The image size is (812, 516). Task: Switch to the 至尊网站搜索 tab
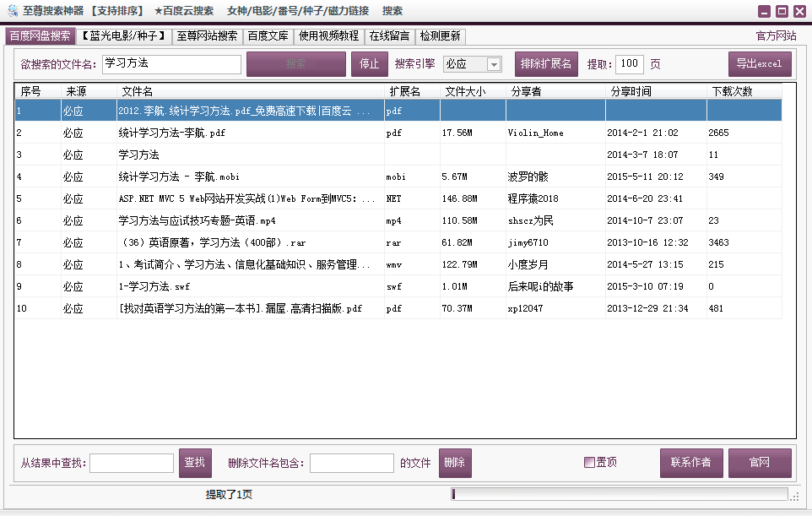tap(207, 35)
